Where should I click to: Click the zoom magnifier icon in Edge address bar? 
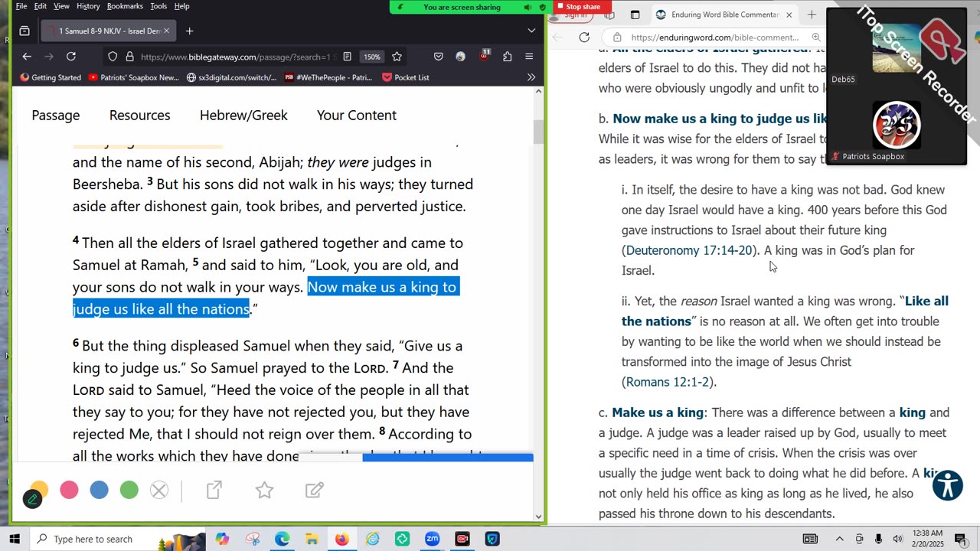pyautogui.click(x=816, y=37)
